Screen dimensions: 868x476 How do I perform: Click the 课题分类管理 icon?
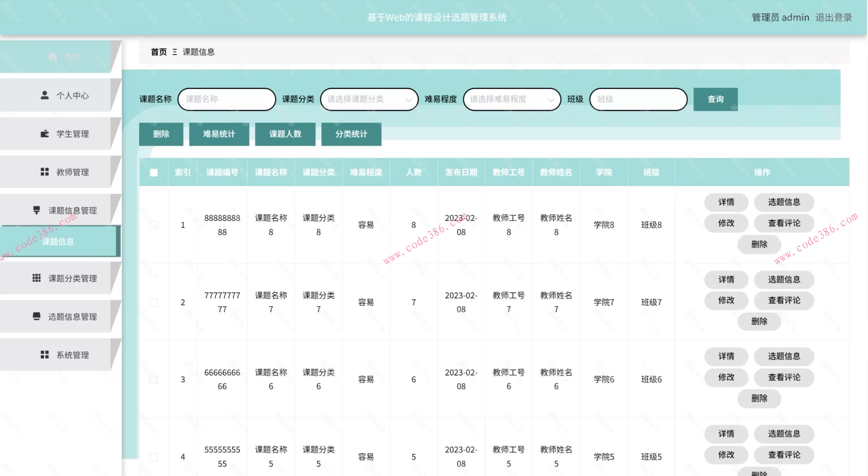tap(36, 278)
